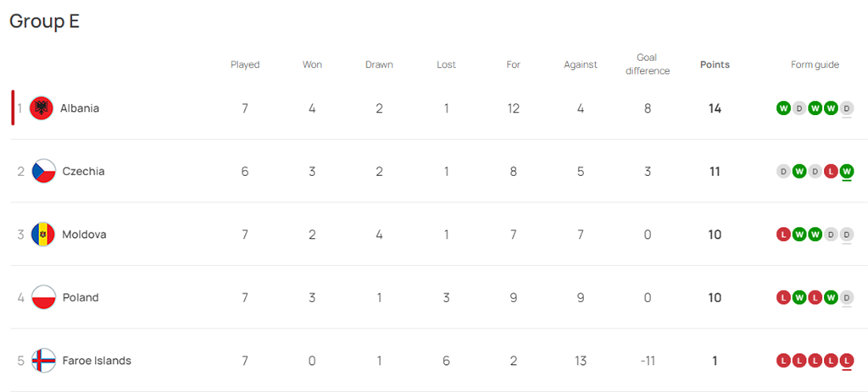Click the Played column header
The width and height of the screenshot is (868, 392).
(245, 64)
